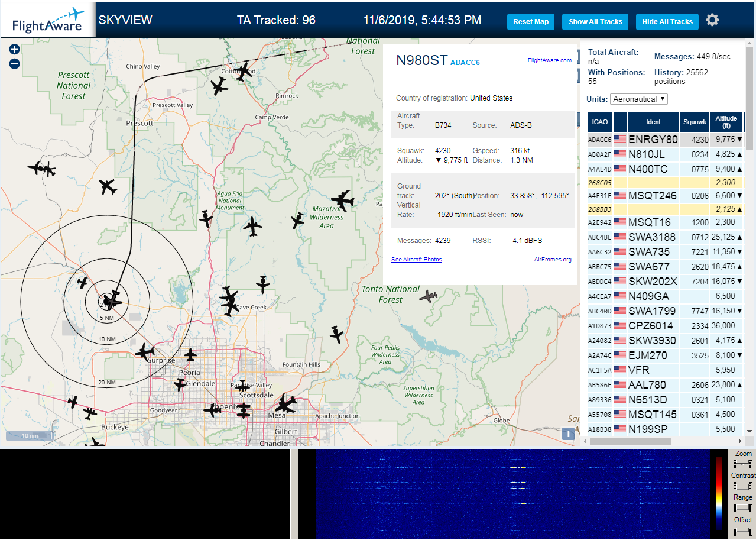Viewport: 756px width, 540px height.
Task: Adjust waterfall Range slider
Action: coord(742,508)
